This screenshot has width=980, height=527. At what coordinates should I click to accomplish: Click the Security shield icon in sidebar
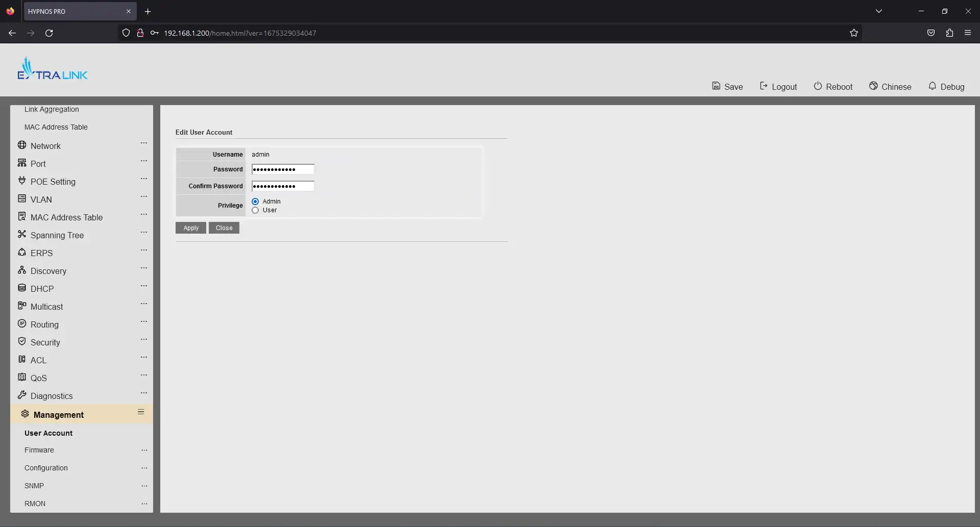22,342
